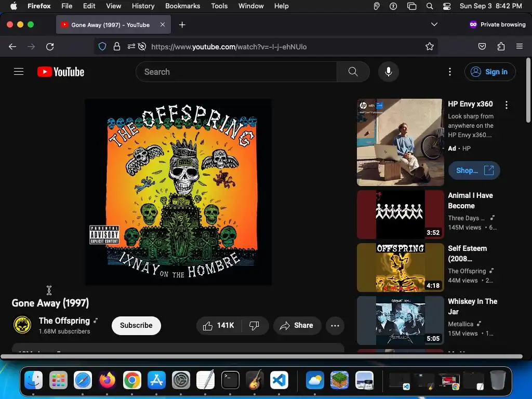The image size is (532, 399).
Task: Open the File menu
Action: click(66, 6)
